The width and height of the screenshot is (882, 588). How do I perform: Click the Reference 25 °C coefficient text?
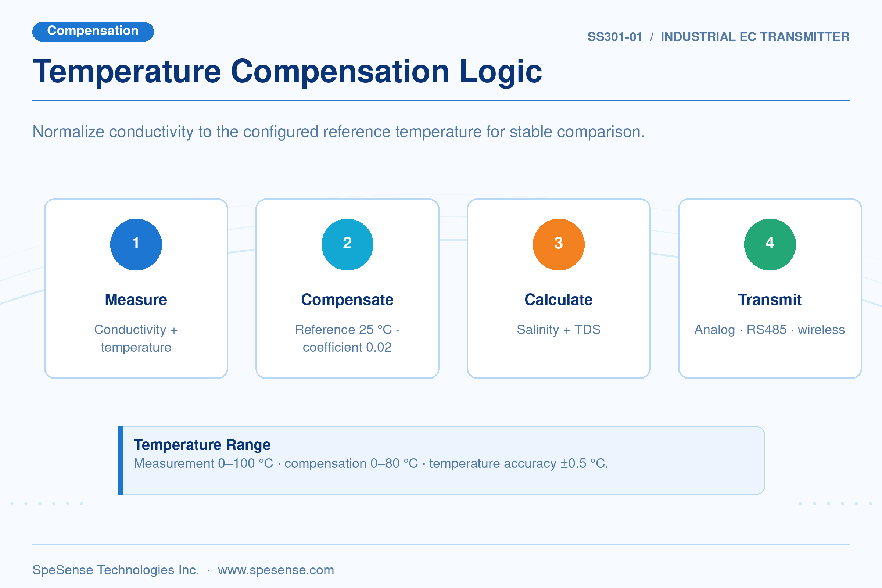click(347, 338)
